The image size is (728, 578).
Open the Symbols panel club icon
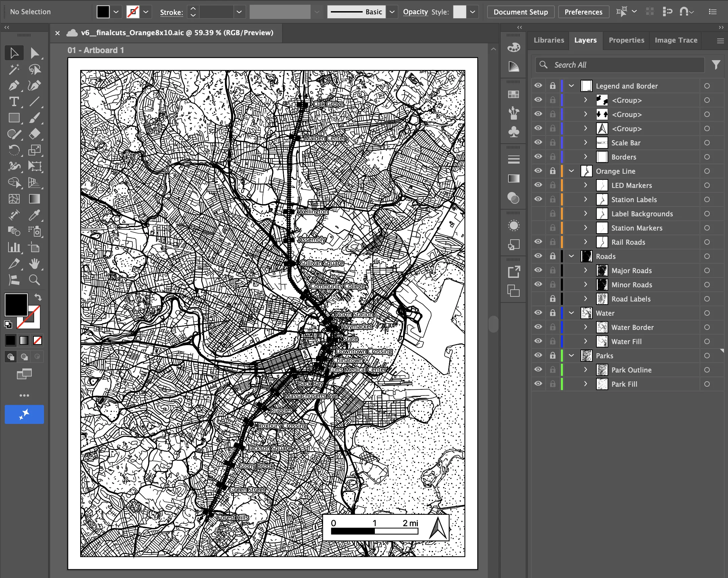tap(514, 132)
